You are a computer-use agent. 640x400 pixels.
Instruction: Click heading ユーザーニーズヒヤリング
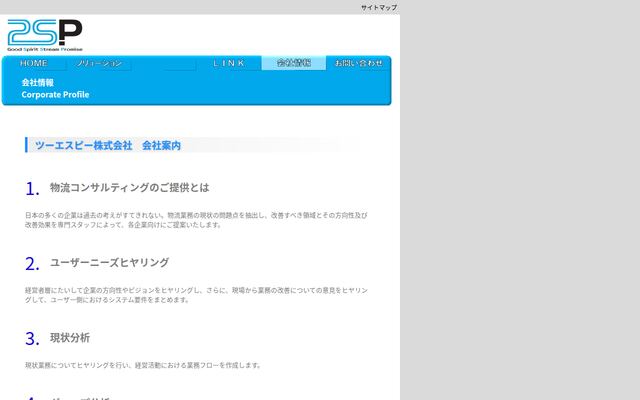pyautogui.click(x=109, y=262)
